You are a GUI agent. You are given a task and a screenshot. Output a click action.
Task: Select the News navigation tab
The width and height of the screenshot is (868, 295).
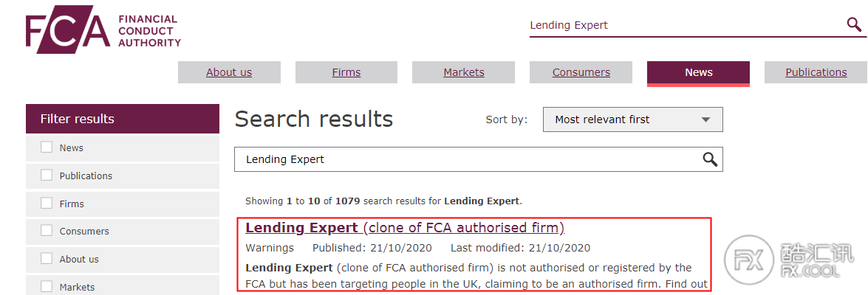(x=699, y=73)
